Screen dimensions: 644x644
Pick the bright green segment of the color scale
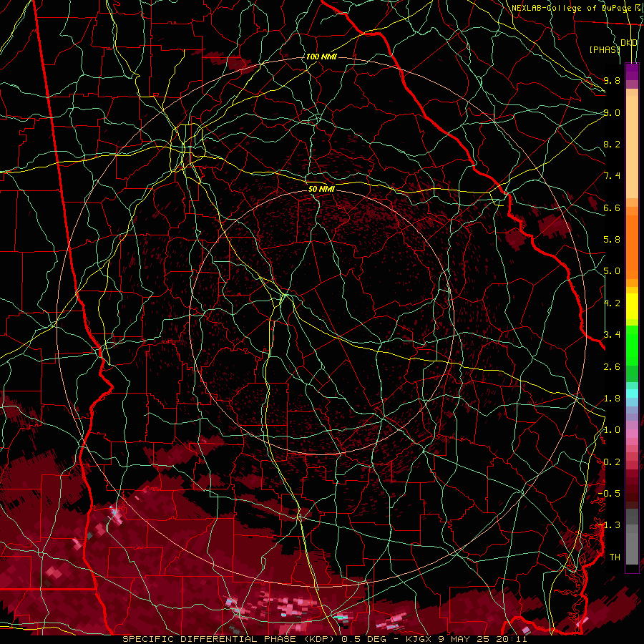[x=632, y=346]
